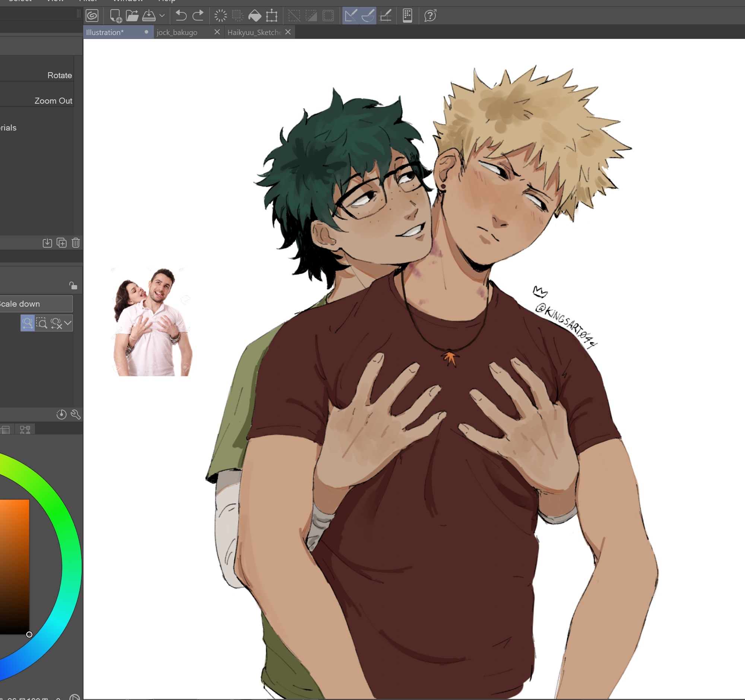745x700 pixels.
Task: Expand zoom mode options chevron
Action: pos(68,323)
